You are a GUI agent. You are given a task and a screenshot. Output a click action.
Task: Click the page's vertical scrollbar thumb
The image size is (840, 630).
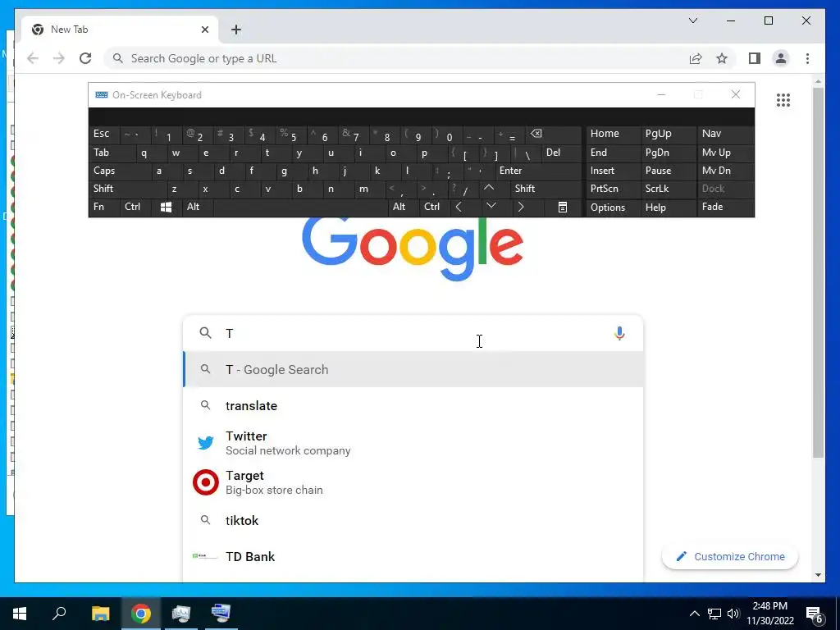click(x=818, y=272)
